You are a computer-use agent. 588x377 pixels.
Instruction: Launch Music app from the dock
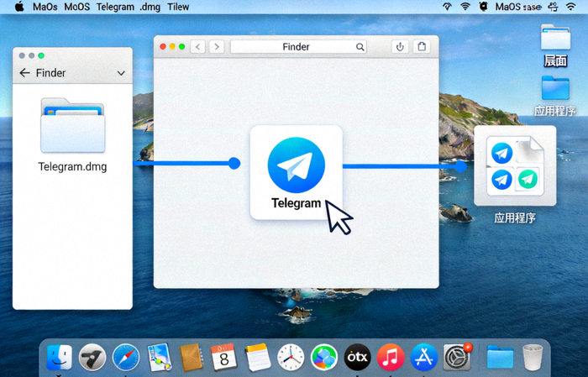tap(391, 357)
